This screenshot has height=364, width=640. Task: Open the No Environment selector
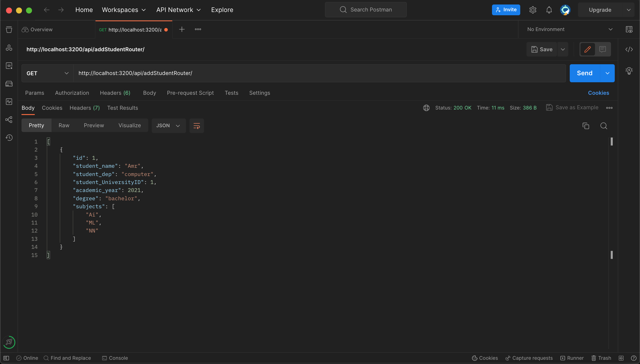click(x=570, y=29)
